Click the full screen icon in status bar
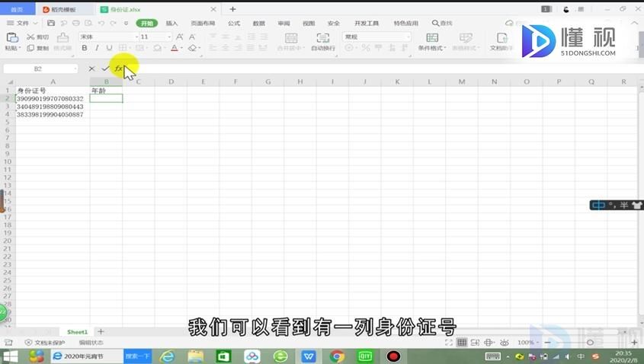644x364 pixels. pos(448,342)
